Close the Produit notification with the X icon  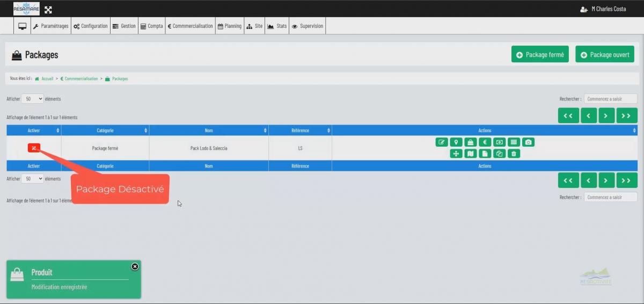coord(135,266)
